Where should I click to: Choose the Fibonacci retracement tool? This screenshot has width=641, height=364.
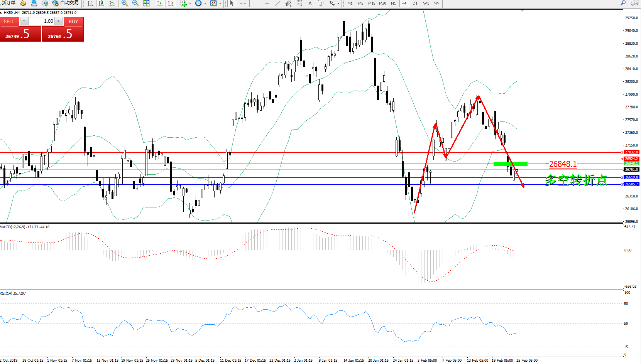tap(299, 3)
